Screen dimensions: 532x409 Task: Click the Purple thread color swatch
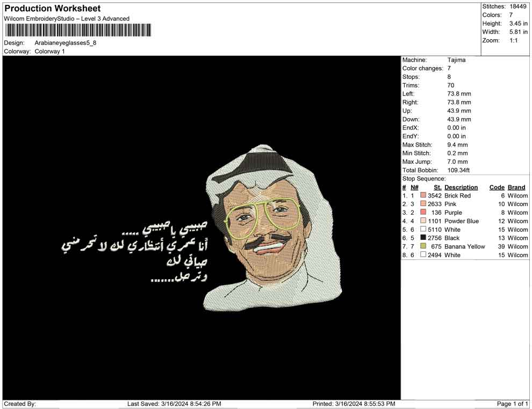(423, 212)
